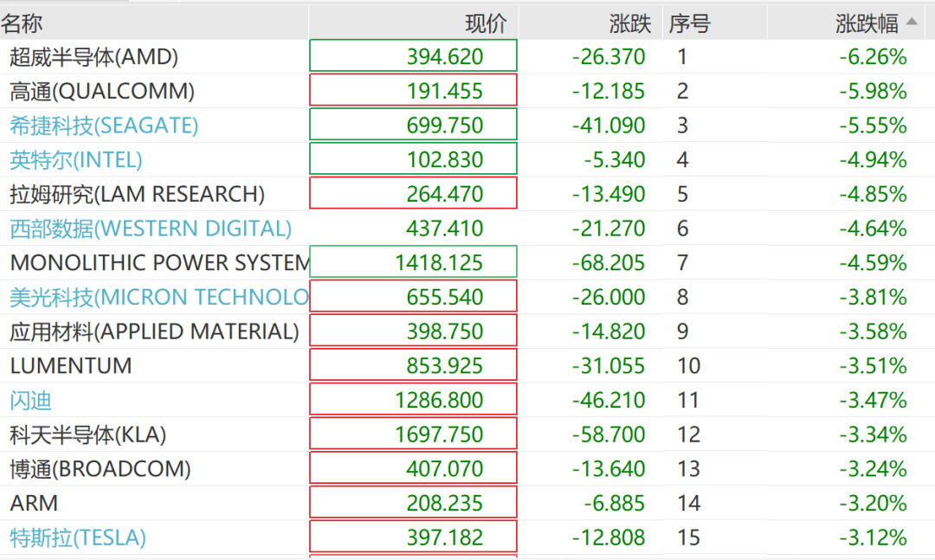This screenshot has width=935, height=560.
Task: Click Tesla price 397.182
Action: click(x=445, y=537)
